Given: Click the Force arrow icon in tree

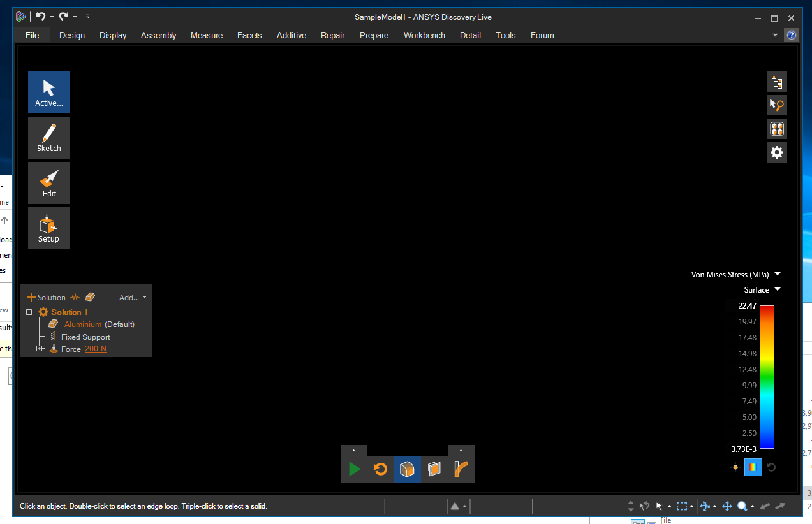Looking at the screenshot, I should (54, 349).
